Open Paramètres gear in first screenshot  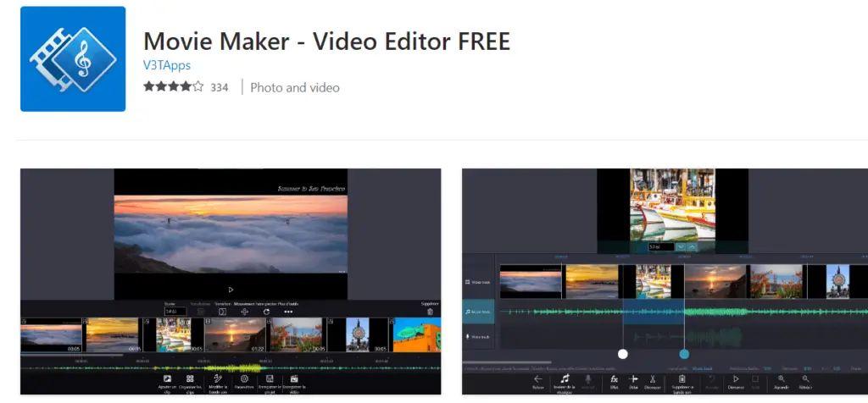(x=244, y=379)
